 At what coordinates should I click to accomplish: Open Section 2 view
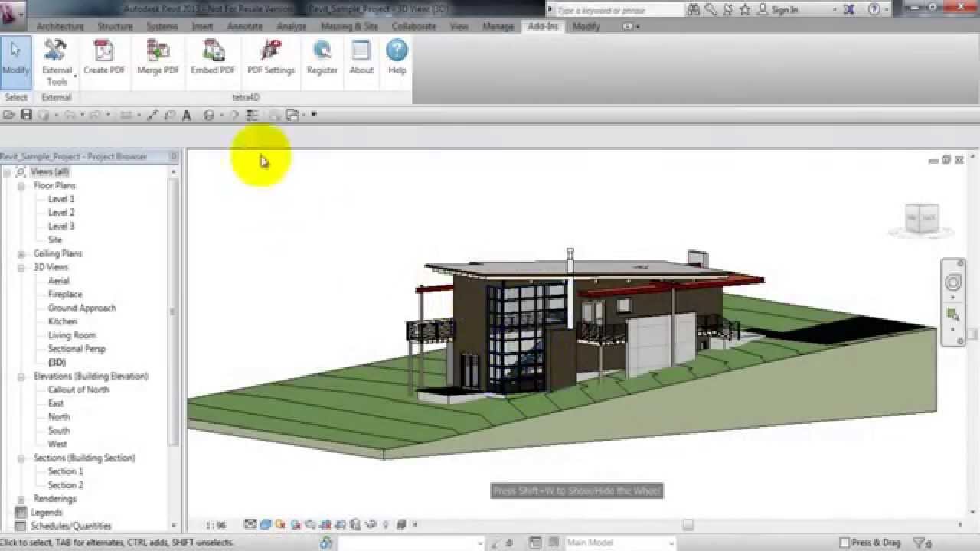tap(65, 485)
